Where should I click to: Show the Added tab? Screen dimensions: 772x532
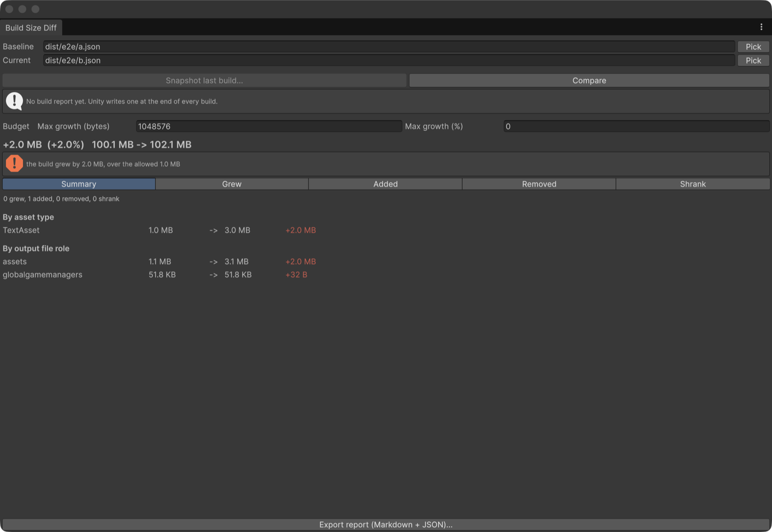pos(386,184)
